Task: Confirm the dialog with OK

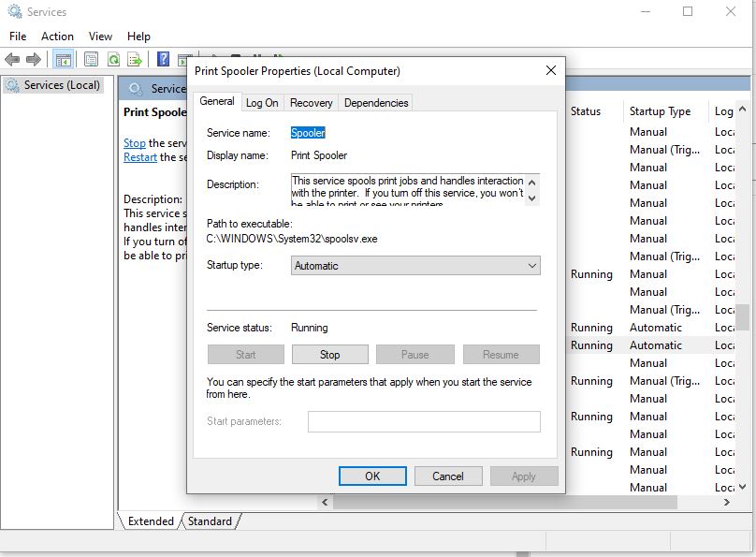Action: point(372,476)
